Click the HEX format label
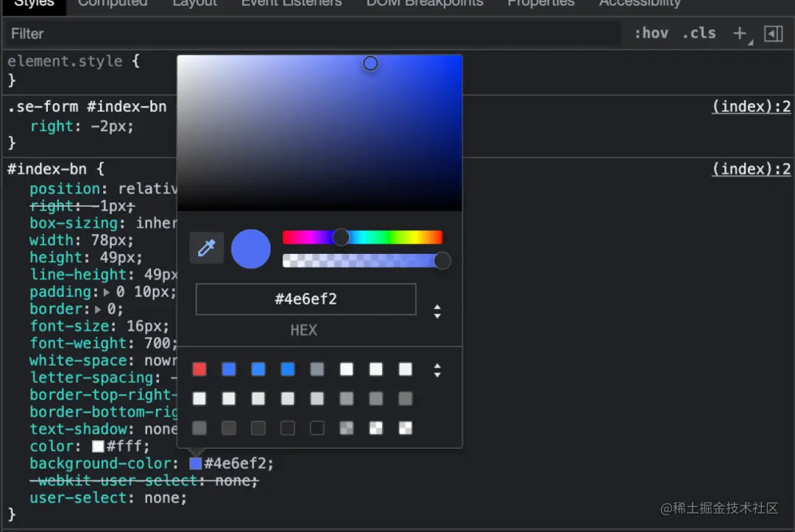Screen dimensions: 795x532 point(304,330)
